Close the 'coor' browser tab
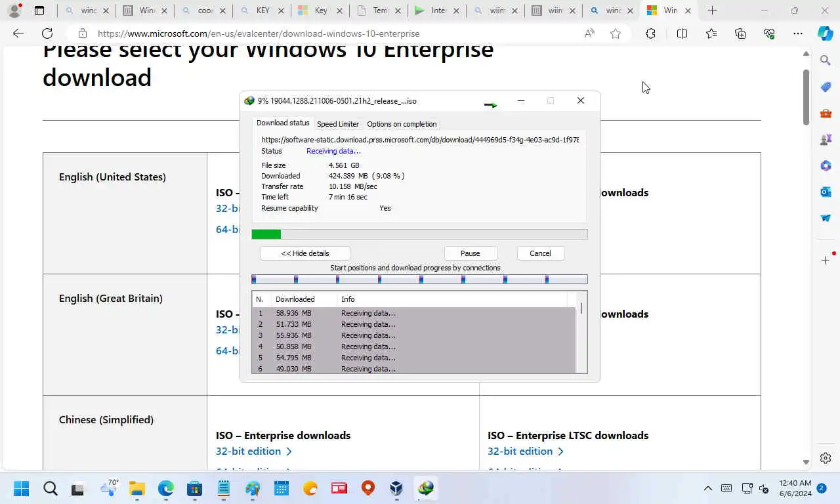This screenshot has height=504, width=840. [x=223, y=10]
